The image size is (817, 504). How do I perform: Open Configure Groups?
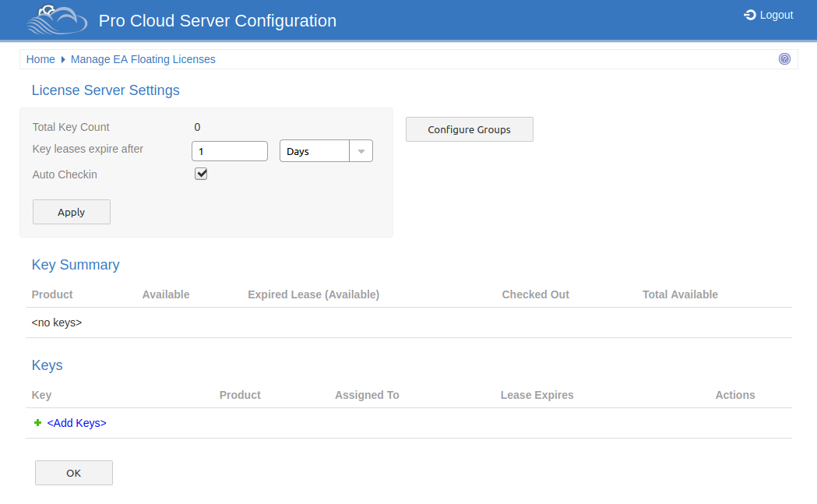coord(469,129)
